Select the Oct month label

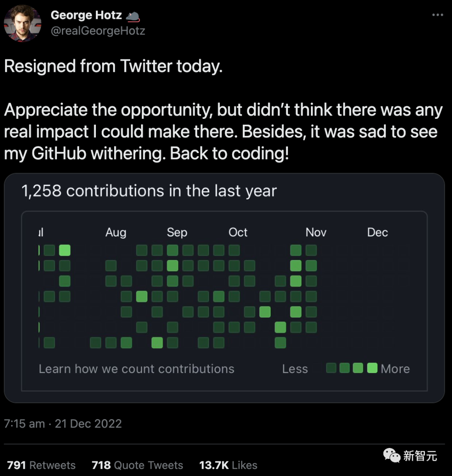pyautogui.click(x=238, y=232)
